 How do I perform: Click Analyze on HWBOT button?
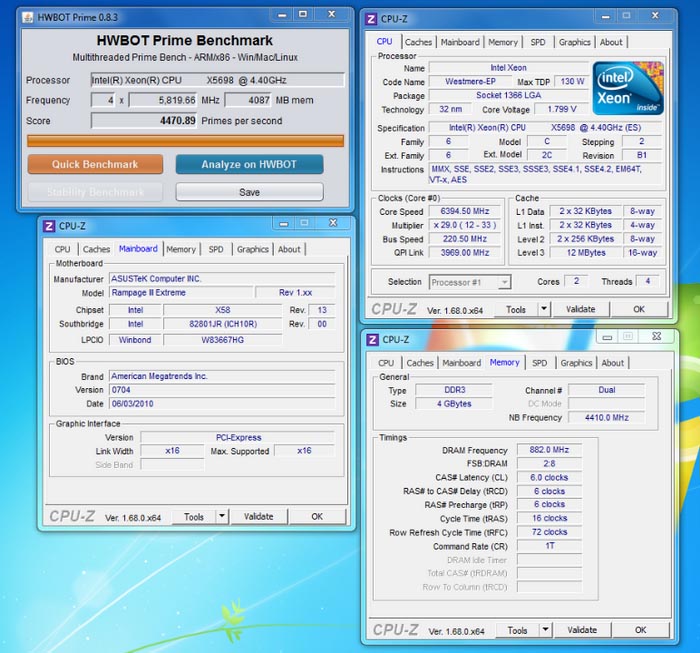coord(249,164)
